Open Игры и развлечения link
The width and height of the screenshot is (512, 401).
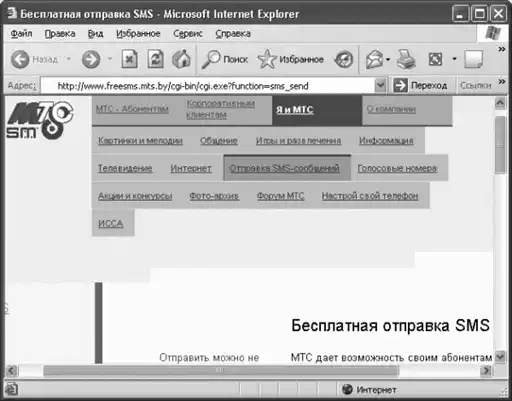tap(298, 141)
